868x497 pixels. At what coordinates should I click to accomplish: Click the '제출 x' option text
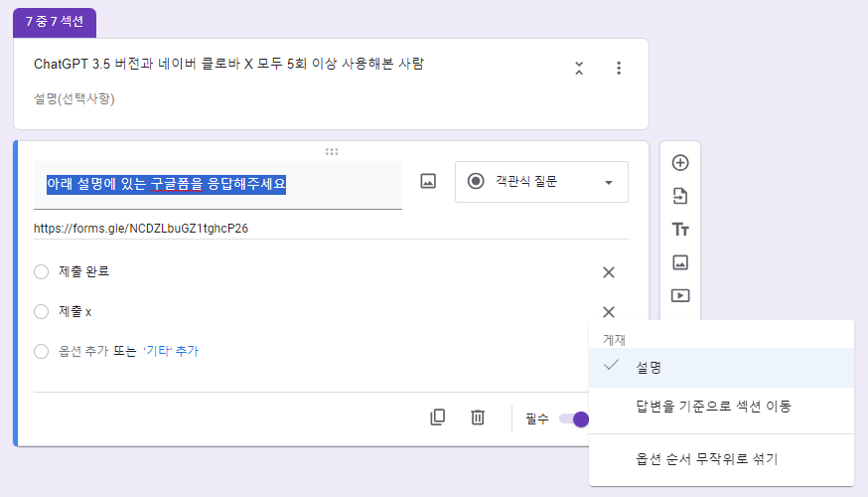tap(75, 311)
